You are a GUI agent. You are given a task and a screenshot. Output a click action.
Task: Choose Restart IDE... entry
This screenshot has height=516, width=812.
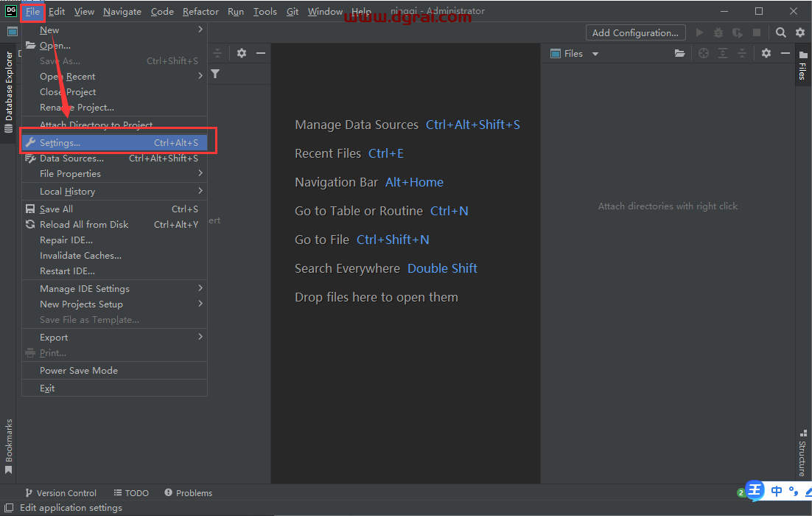(114, 271)
